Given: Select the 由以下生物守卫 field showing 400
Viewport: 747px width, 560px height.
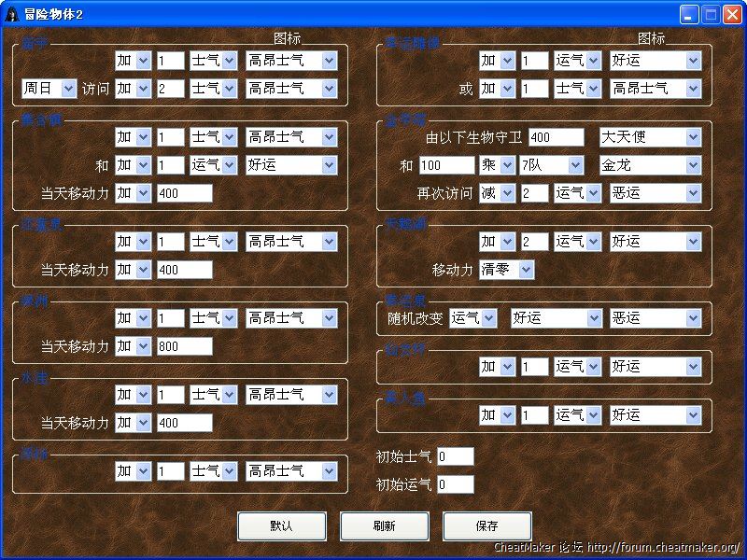Looking at the screenshot, I should [556, 137].
